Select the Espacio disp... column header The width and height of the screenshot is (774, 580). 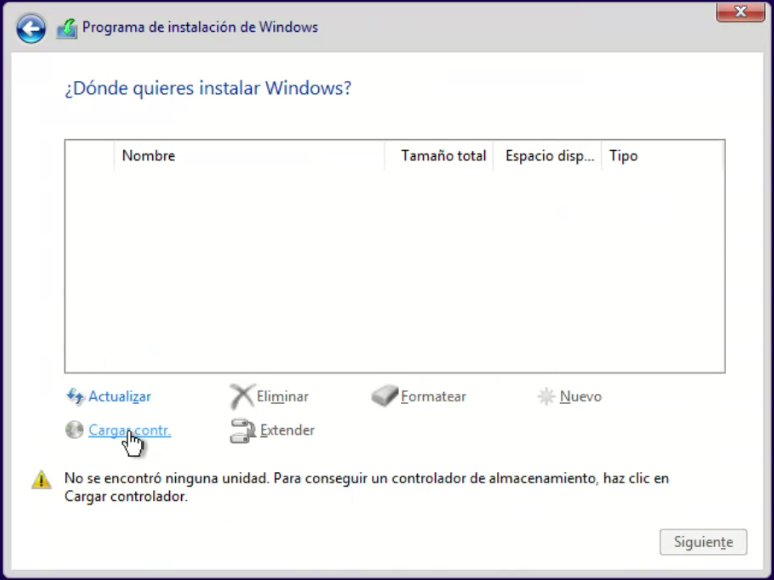pyautogui.click(x=550, y=156)
